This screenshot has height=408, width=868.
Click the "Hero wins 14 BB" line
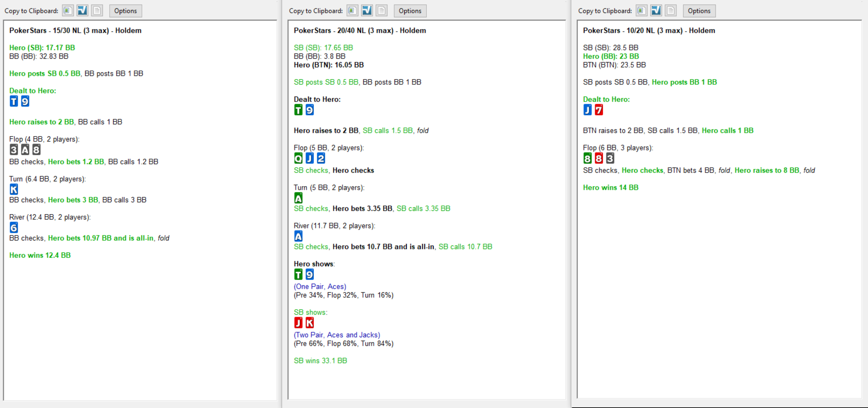click(x=610, y=188)
